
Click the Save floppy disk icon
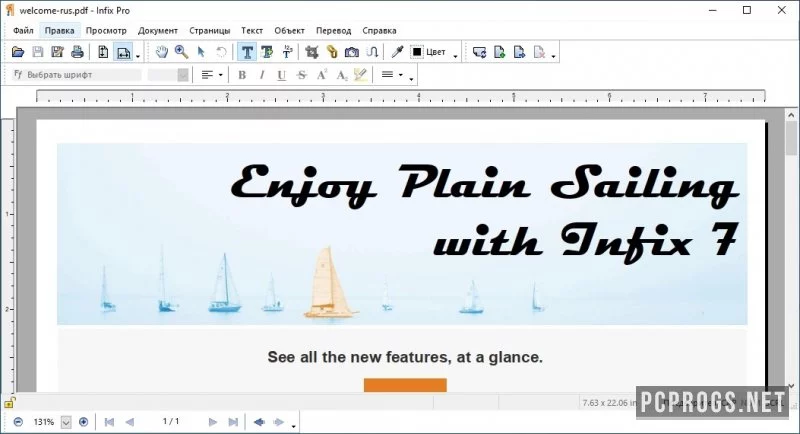point(38,52)
